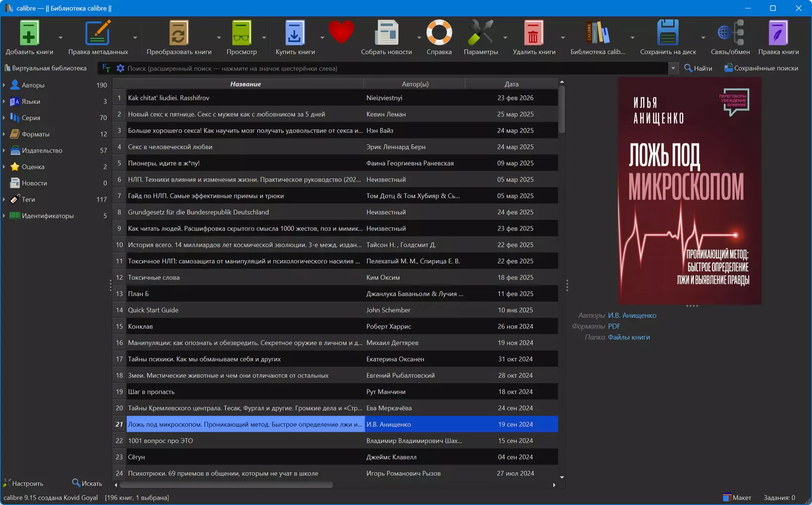Click the Ложь под микроскопом cover image

click(689, 191)
